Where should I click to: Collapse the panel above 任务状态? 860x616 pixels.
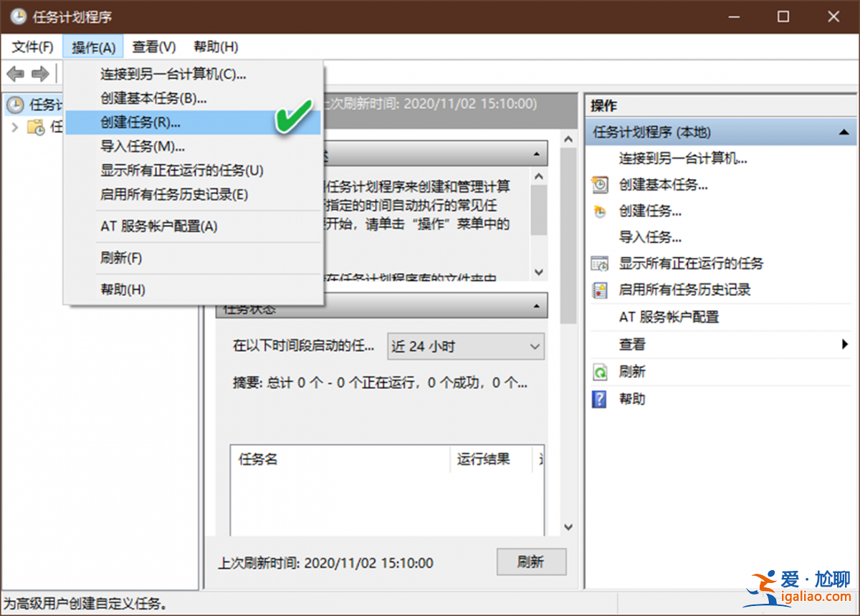coord(536,153)
